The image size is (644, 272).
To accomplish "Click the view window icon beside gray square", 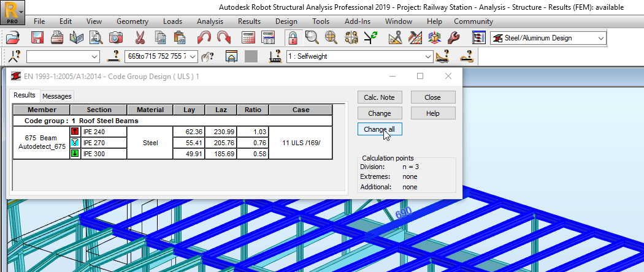I will click(232, 56).
